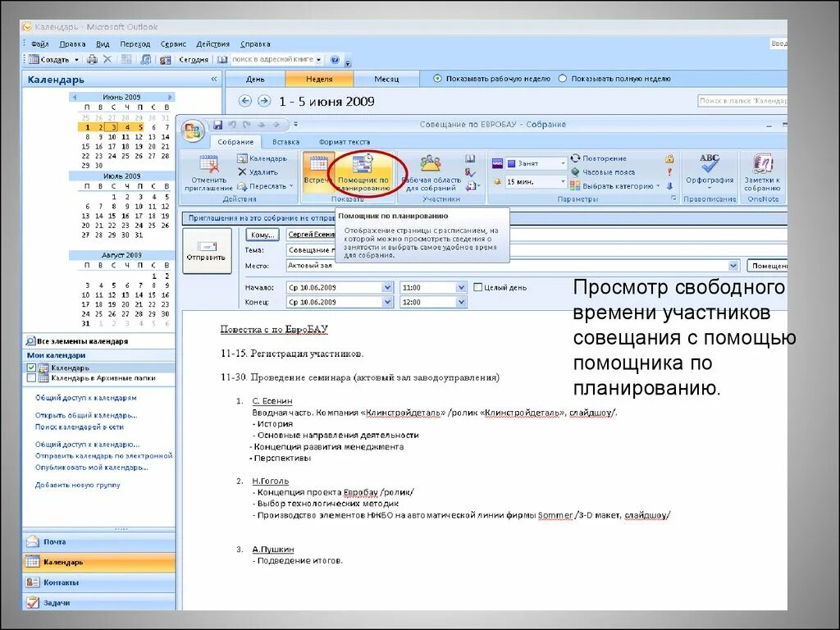840x630 pixels.
Task: Collapse the Календарь navigation pane
Action: point(214,80)
